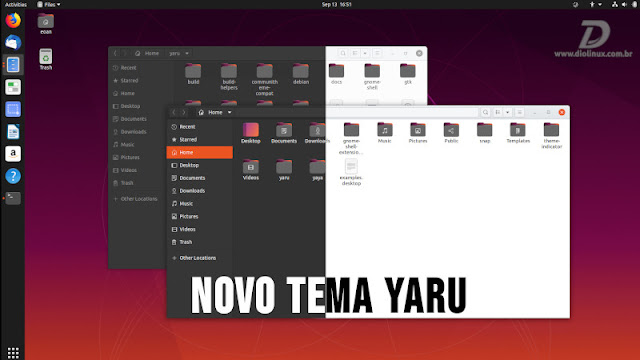
Task: Select Music in front window sidebar
Action: 200,204
